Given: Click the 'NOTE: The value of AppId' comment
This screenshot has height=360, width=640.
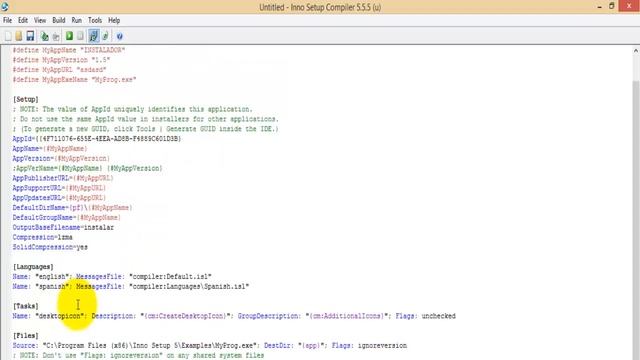Looking at the screenshot, I should point(133,109).
